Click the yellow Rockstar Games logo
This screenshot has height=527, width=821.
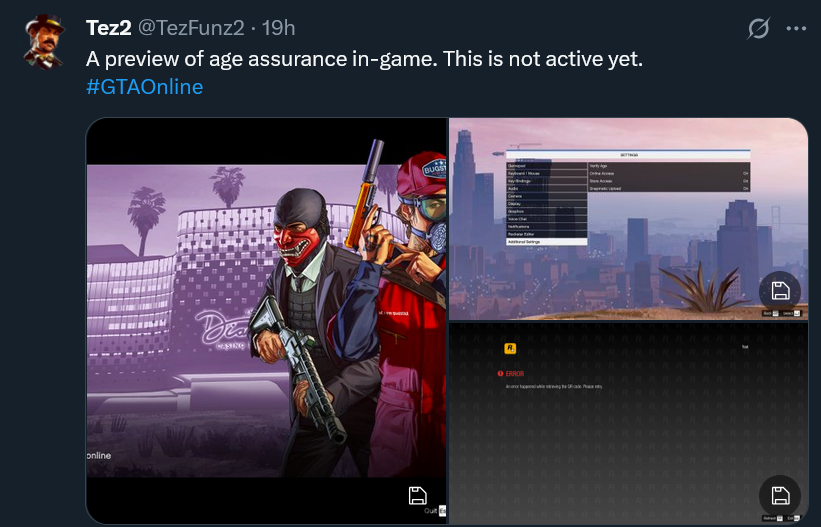[x=510, y=348]
